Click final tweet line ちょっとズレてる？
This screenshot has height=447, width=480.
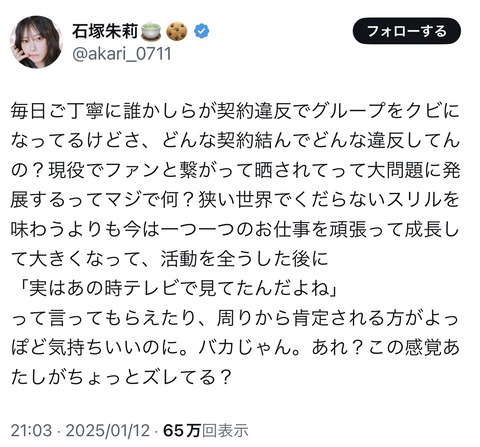pyautogui.click(x=121, y=378)
